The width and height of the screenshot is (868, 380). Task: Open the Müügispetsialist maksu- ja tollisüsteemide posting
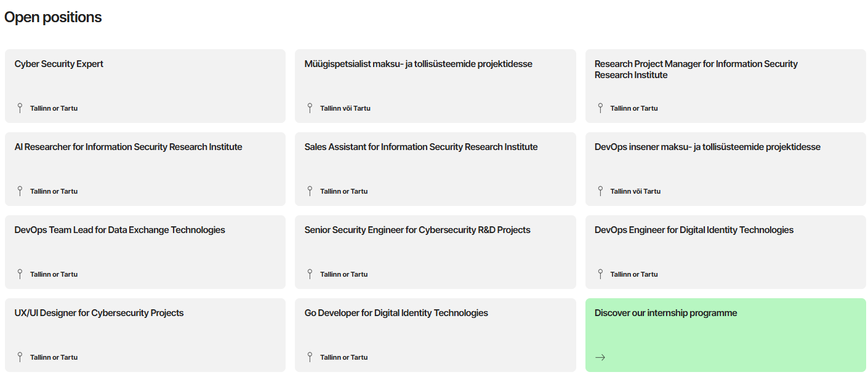point(435,86)
